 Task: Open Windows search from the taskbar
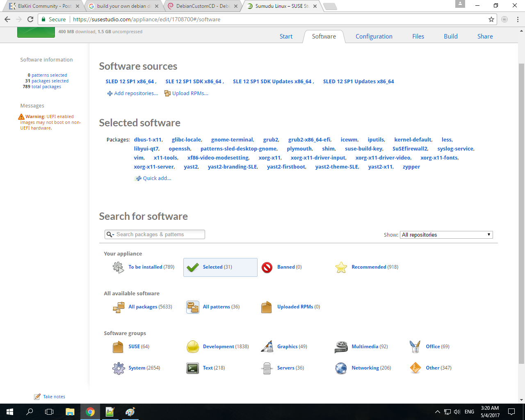pos(30,412)
